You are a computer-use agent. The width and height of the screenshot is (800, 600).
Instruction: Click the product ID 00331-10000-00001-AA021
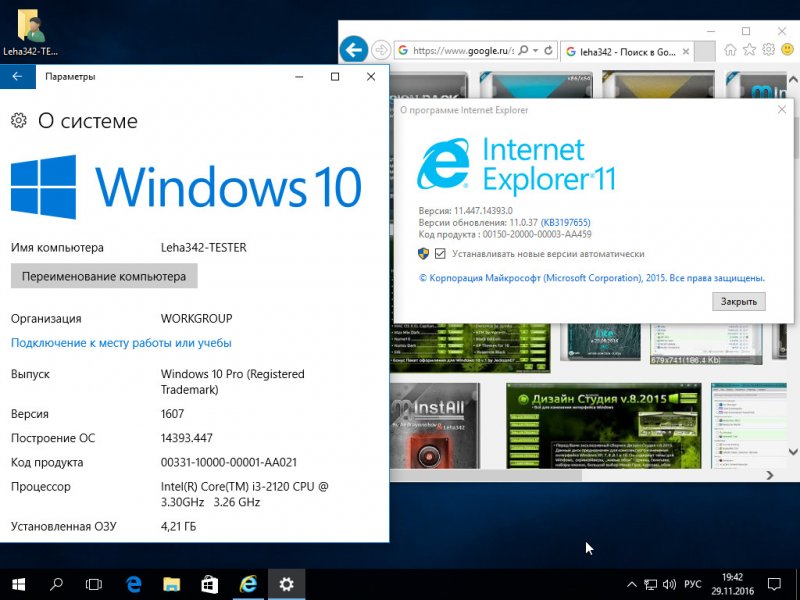229,462
